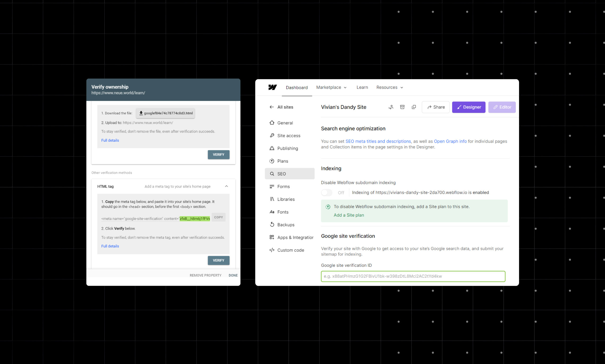Open the Designer

(468, 107)
